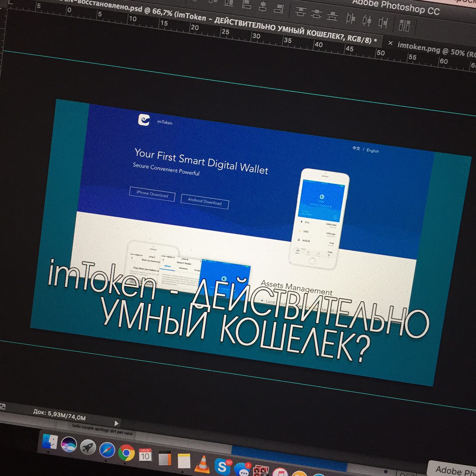
Task: Click Android Download button in the canvas image
Action: pyautogui.click(x=205, y=201)
